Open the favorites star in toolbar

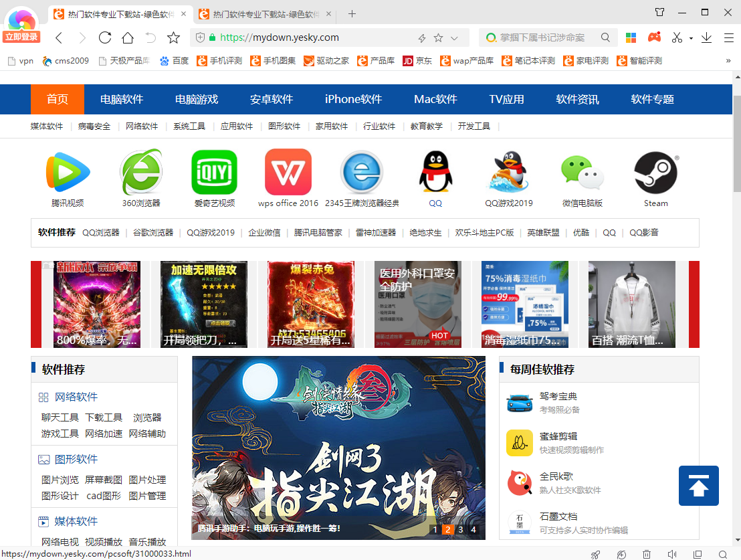point(173,37)
